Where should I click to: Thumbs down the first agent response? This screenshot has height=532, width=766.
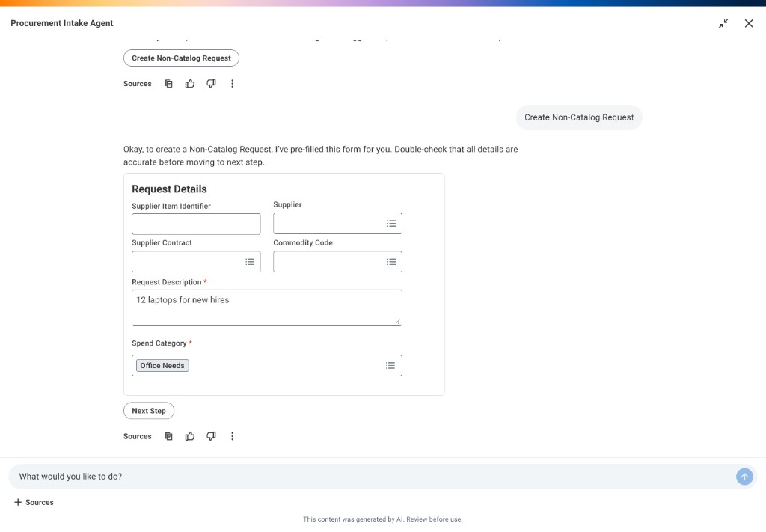[x=211, y=84]
